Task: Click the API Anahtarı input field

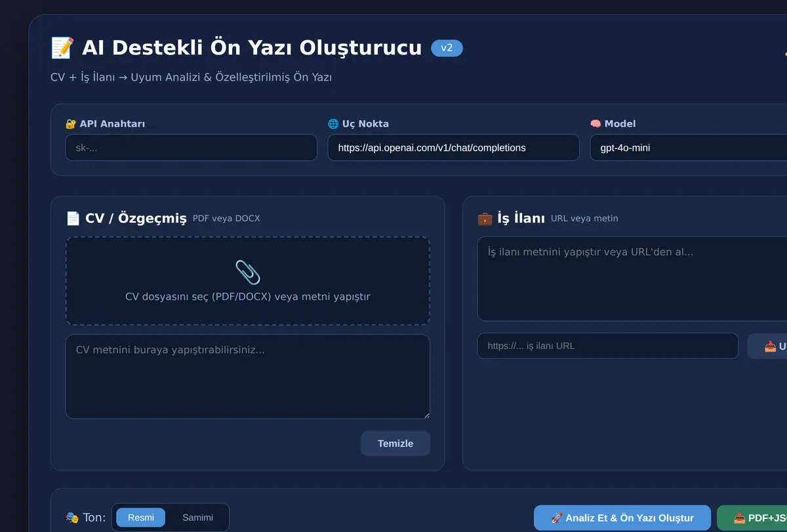Action: pos(191,148)
